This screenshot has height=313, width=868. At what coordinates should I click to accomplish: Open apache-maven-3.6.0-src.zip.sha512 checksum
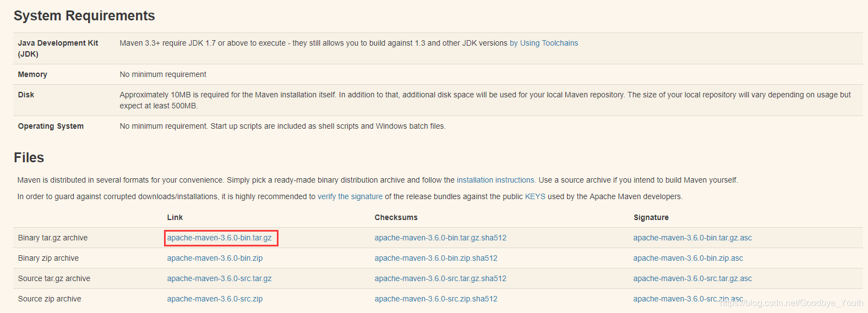pos(436,299)
